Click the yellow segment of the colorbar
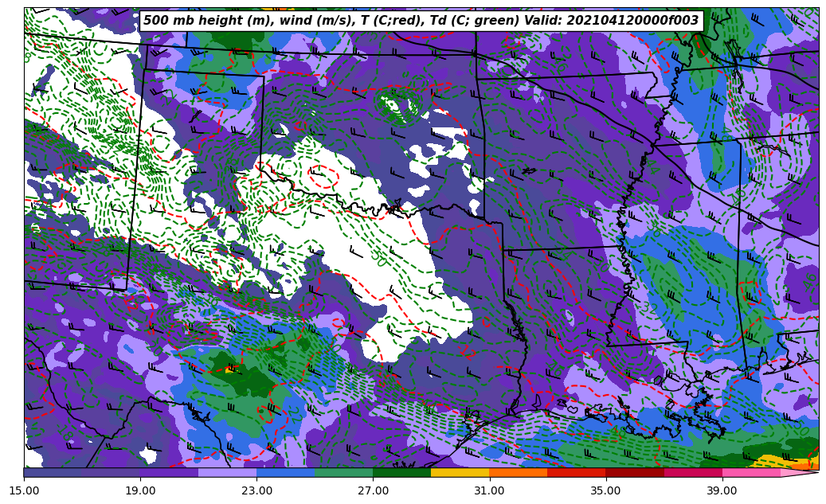The image size is (826, 504). click(x=460, y=472)
